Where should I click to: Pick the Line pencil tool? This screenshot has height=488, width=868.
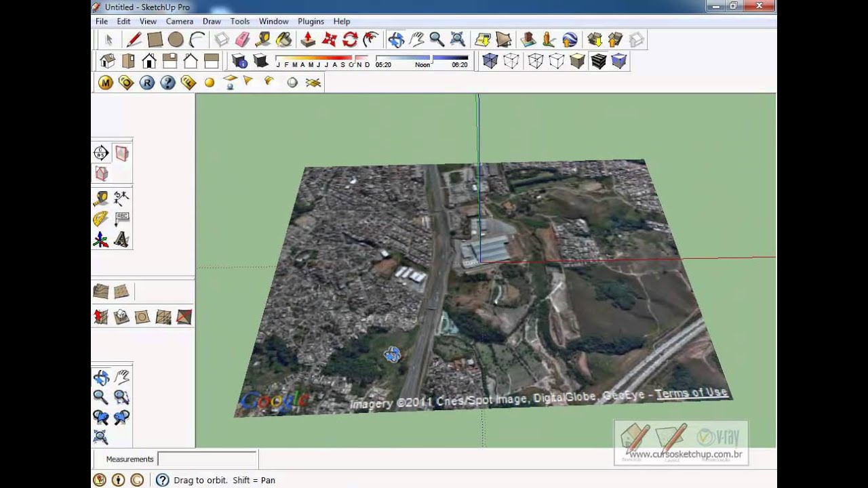point(134,40)
